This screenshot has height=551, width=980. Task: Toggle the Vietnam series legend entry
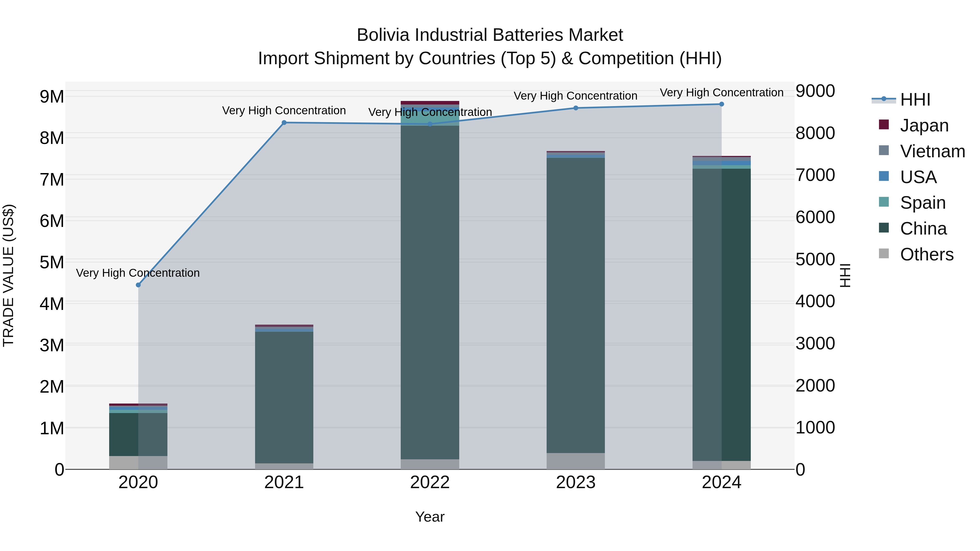(922, 151)
